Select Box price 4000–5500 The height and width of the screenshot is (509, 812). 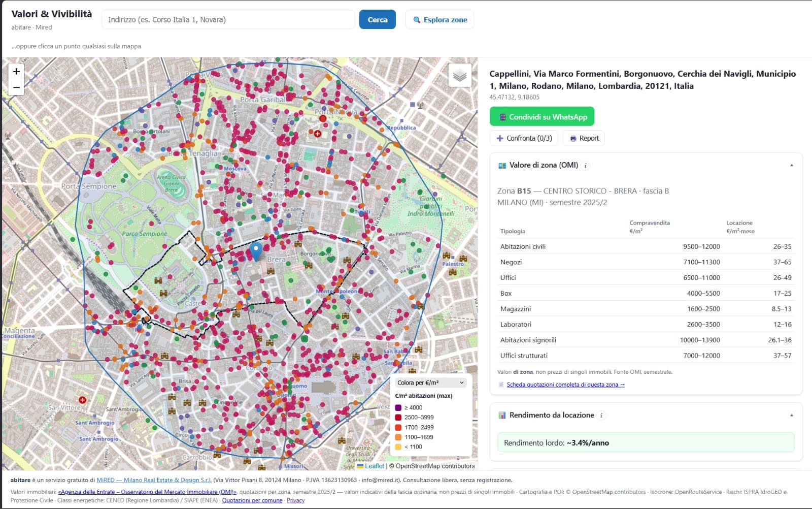[703, 293]
